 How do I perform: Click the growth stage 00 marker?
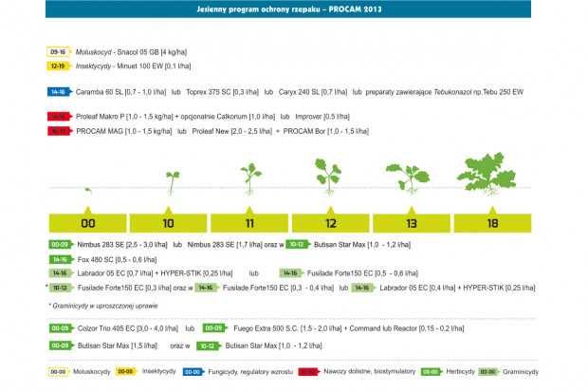click(88, 223)
